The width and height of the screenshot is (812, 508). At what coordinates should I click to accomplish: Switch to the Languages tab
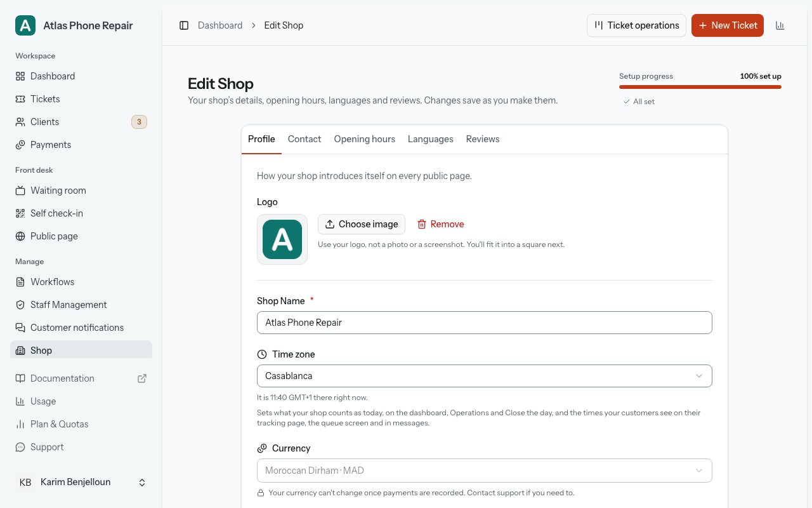click(x=431, y=139)
